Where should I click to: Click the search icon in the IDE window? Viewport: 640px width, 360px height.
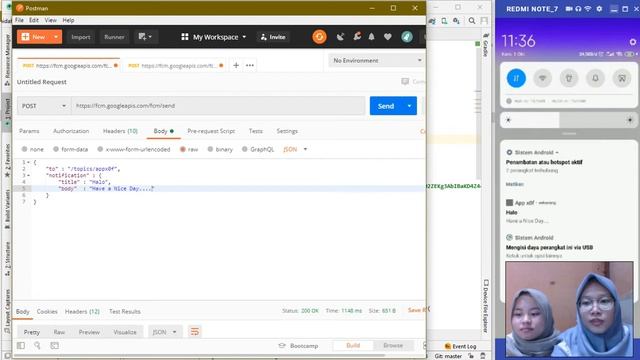click(472, 21)
